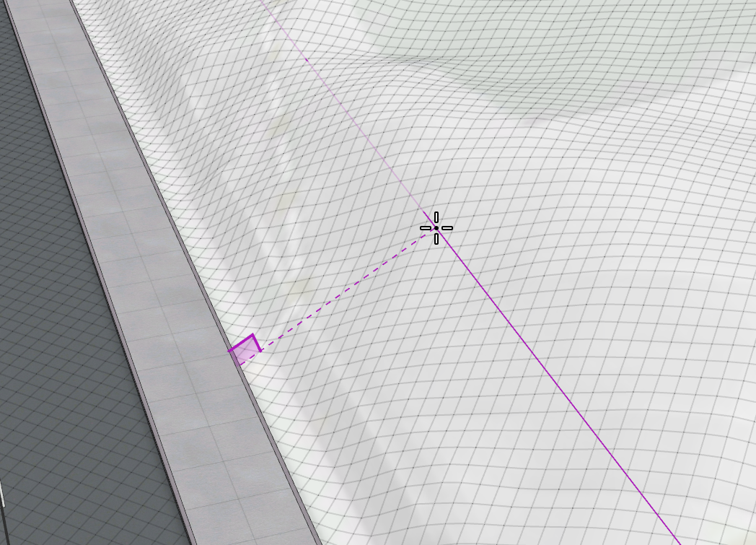The height and width of the screenshot is (545, 756).
Task: Click the purple perpendicular snap marker
Action: [245, 348]
